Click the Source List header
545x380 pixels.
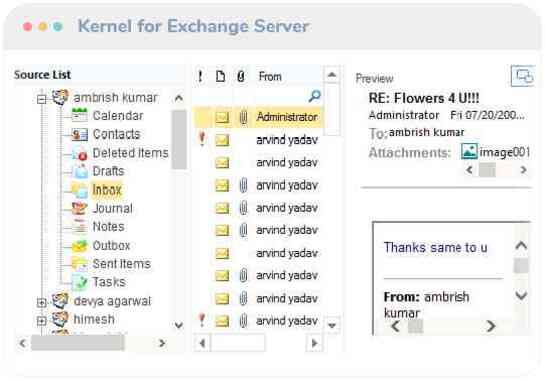pyautogui.click(x=42, y=74)
